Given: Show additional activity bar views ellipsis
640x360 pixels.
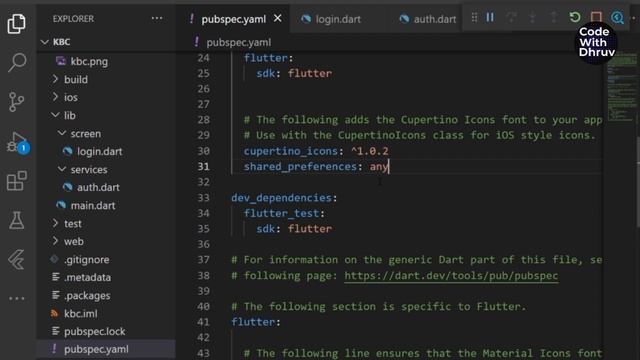Looking at the screenshot, I should click(17, 298).
